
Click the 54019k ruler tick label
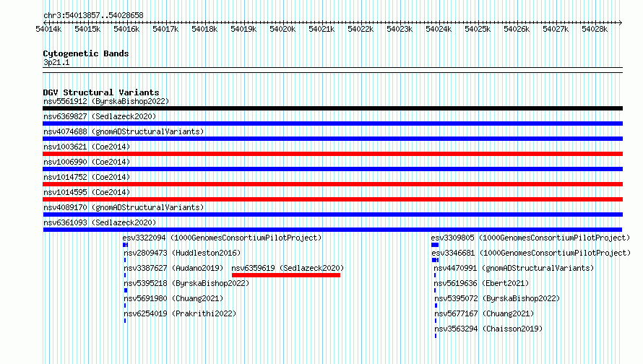(x=243, y=30)
